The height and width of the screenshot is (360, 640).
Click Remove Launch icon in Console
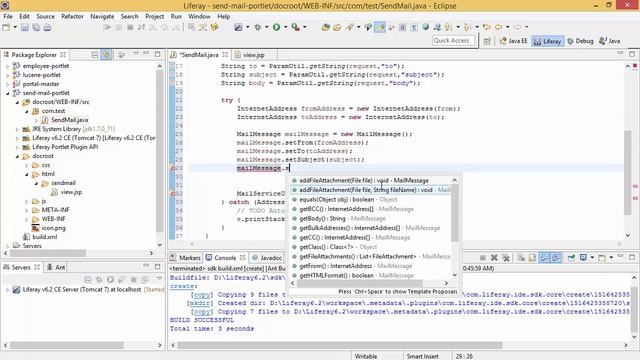point(494,258)
